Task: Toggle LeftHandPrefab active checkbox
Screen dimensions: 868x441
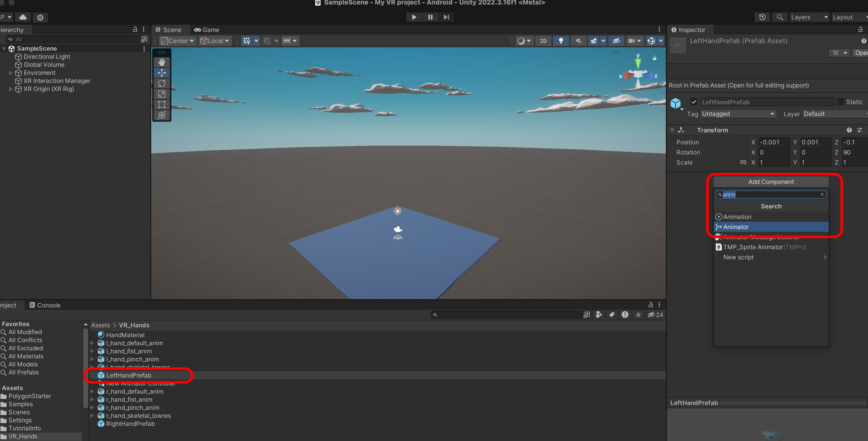Action: pos(694,102)
